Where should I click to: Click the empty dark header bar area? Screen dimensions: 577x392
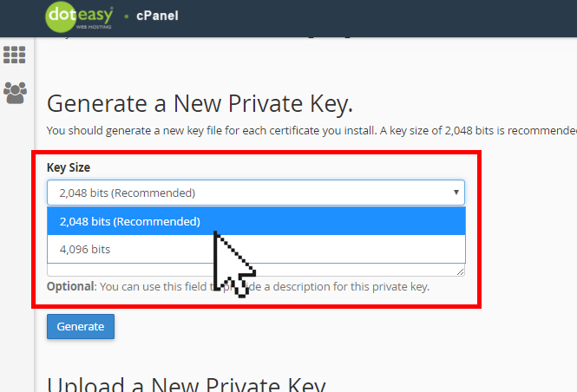[368, 17]
